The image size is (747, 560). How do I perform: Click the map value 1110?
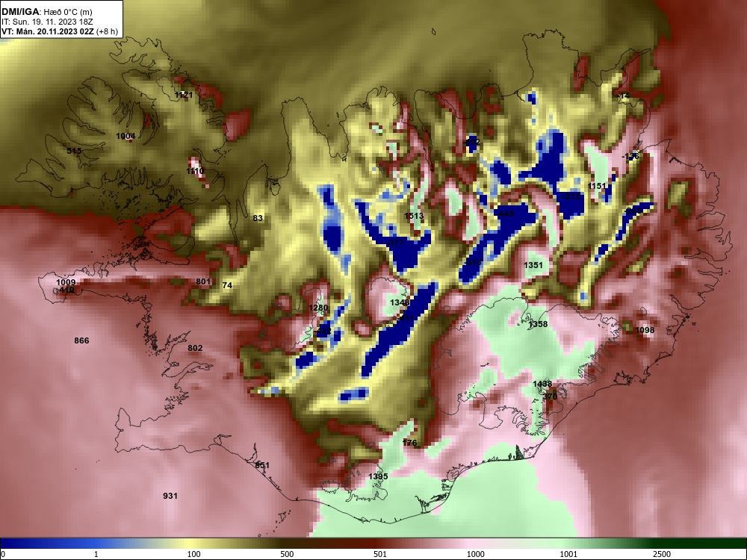coord(195,171)
